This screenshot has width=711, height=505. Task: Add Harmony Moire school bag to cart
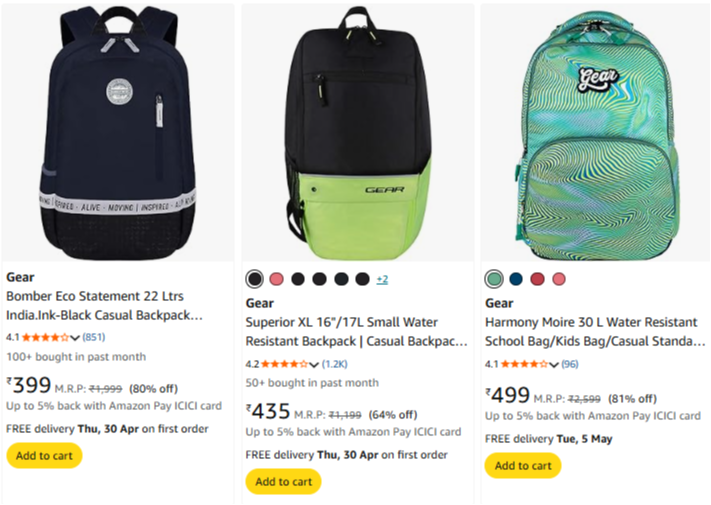(522, 466)
